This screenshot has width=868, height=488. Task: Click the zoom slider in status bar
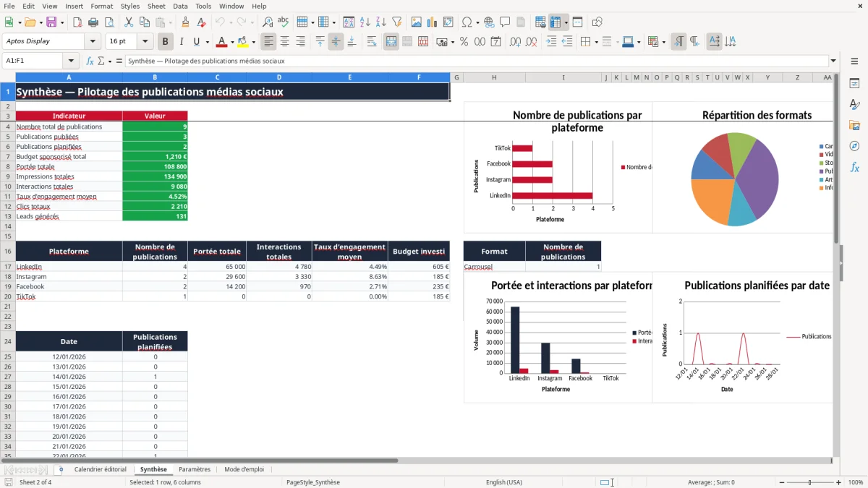click(809, 482)
